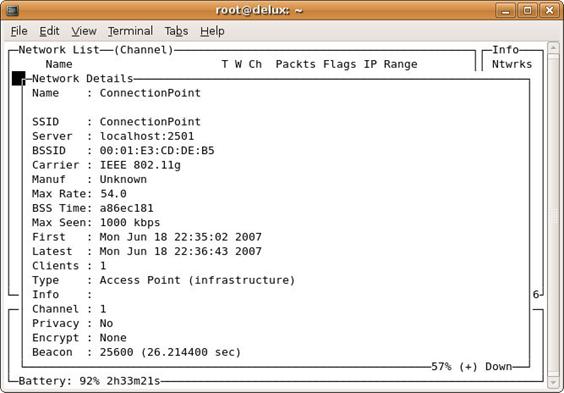564x393 pixels.
Task: Click the vertical scrollbar track
Action: [553, 216]
